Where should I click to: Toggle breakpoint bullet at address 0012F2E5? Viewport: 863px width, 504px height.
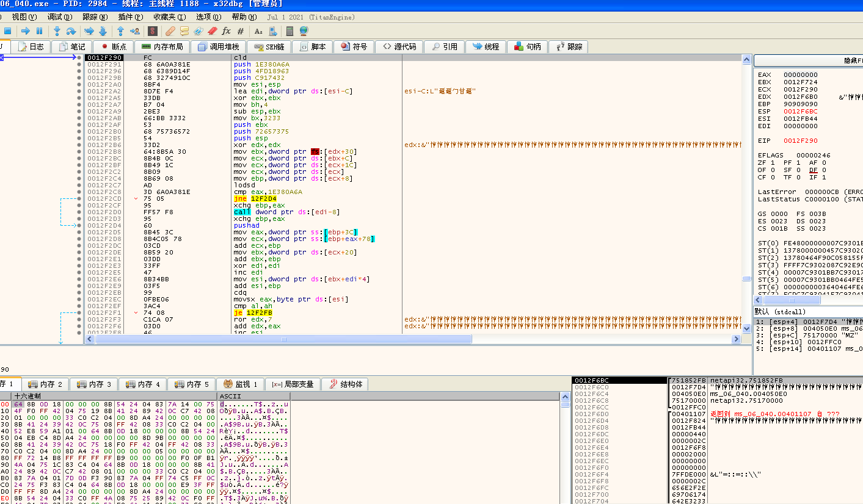pos(79,273)
